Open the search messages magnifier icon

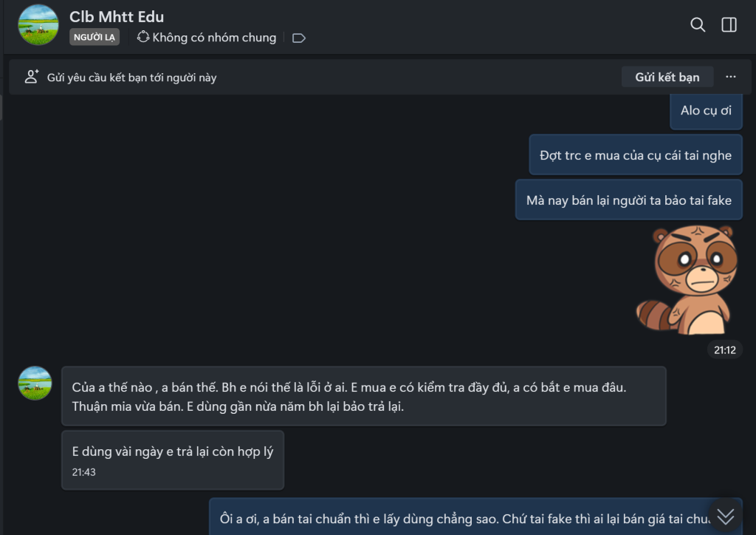[x=698, y=24]
